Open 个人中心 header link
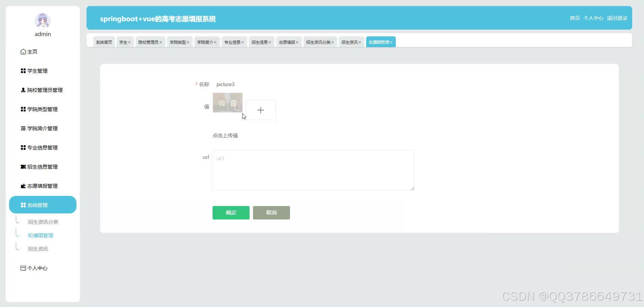The width and height of the screenshot is (644, 307). [x=593, y=18]
